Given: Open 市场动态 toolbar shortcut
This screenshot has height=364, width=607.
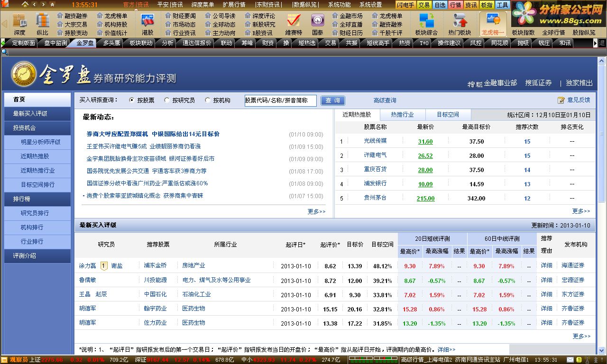Looking at the screenshot, I should [180, 25].
